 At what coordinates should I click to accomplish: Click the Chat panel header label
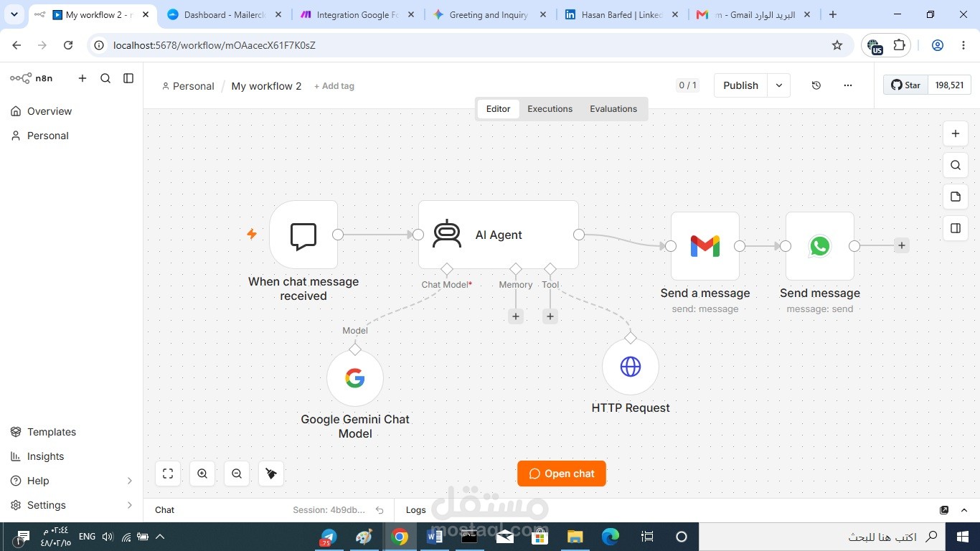(x=164, y=510)
